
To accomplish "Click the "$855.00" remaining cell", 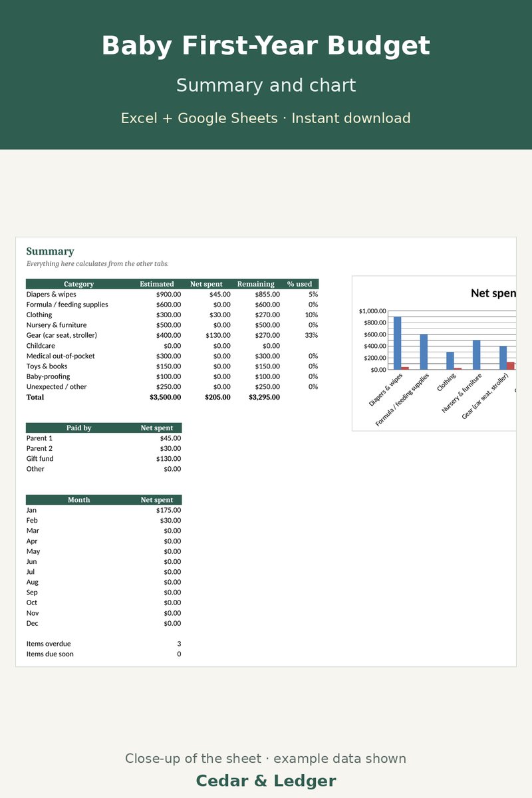I will 267,294.
